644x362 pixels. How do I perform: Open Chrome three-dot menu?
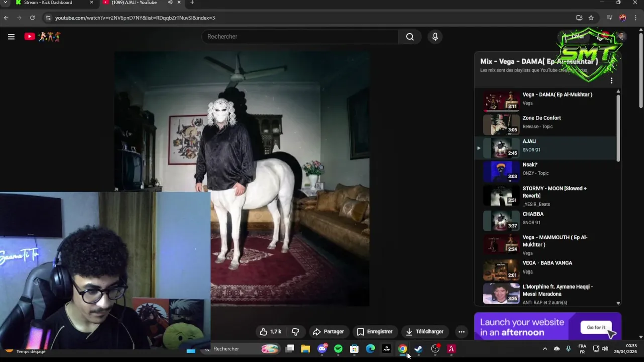point(636,18)
